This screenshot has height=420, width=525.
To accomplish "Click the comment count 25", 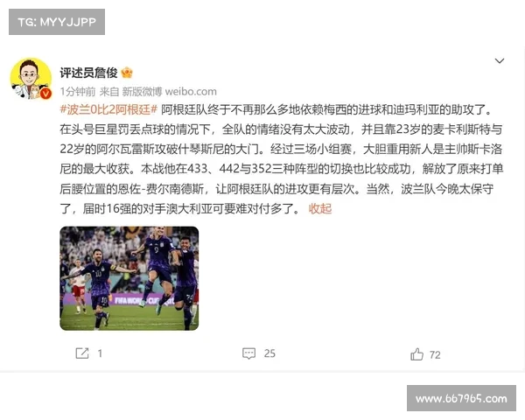I will [269, 353].
